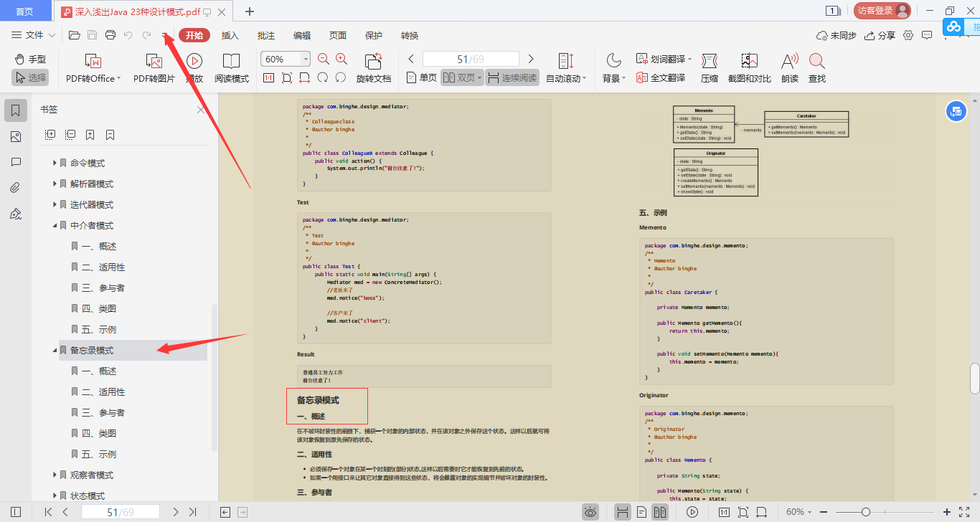The height and width of the screenshot is (522, 980).
Task: Toggle 双页 double page view
Action: tap(461, 77)
